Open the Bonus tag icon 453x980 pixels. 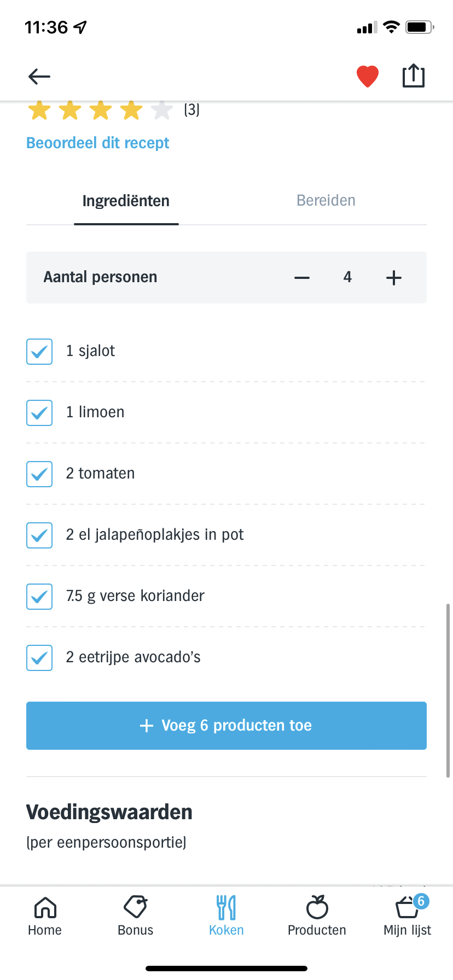136,908
